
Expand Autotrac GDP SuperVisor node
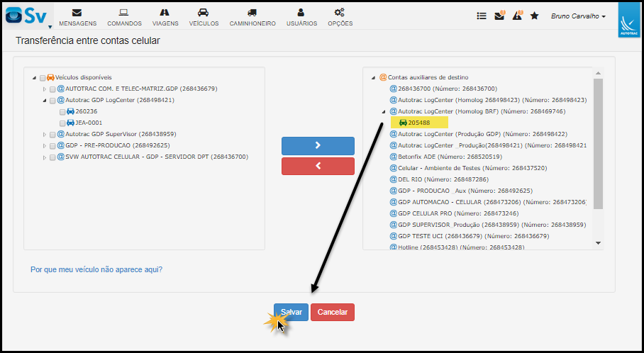pyautogui.click(x=45, y=135)
